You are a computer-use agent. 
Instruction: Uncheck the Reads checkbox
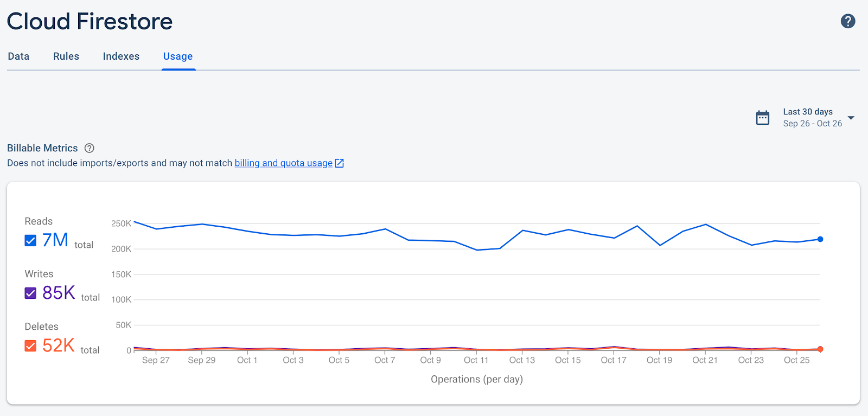(31, 240)
